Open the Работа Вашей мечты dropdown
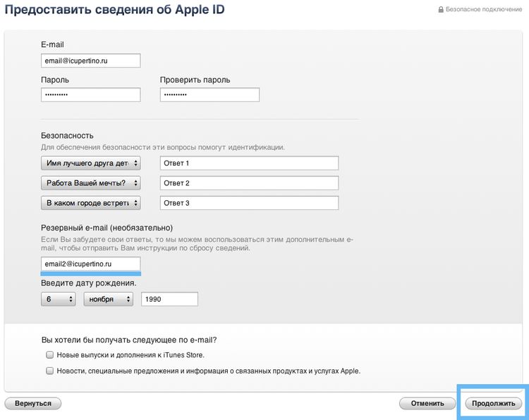The width and height of the screenshot is (529, 420). coord(91,183)
